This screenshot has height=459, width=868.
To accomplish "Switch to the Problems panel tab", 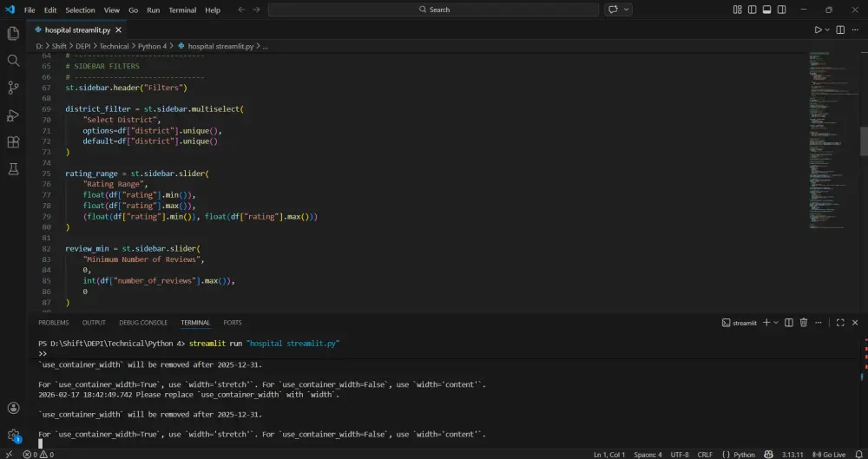I will 53,323.
